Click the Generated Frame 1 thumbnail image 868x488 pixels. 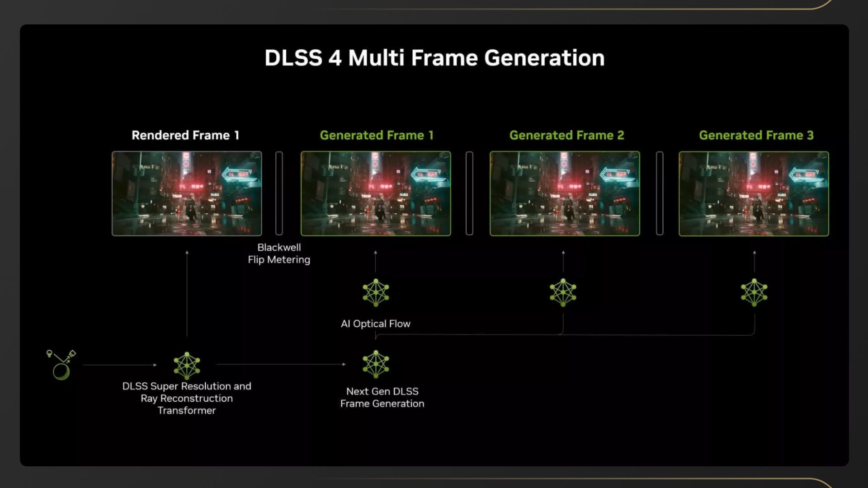pyautogui.click(x=376, y=193)
